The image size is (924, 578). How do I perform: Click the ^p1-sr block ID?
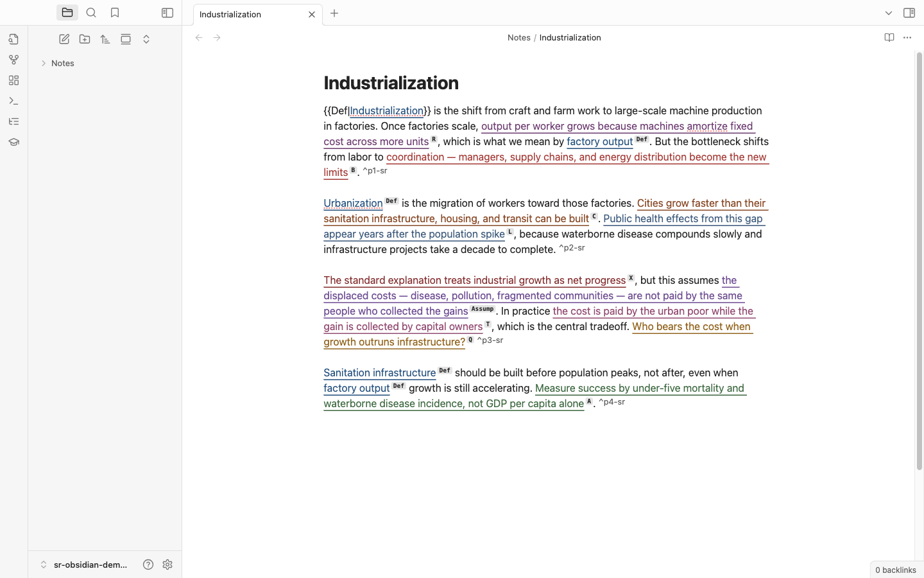point(375,171)
